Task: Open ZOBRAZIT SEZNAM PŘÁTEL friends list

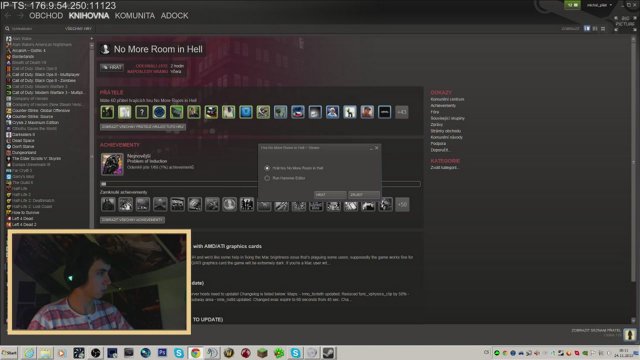Action: click(596, 330)
